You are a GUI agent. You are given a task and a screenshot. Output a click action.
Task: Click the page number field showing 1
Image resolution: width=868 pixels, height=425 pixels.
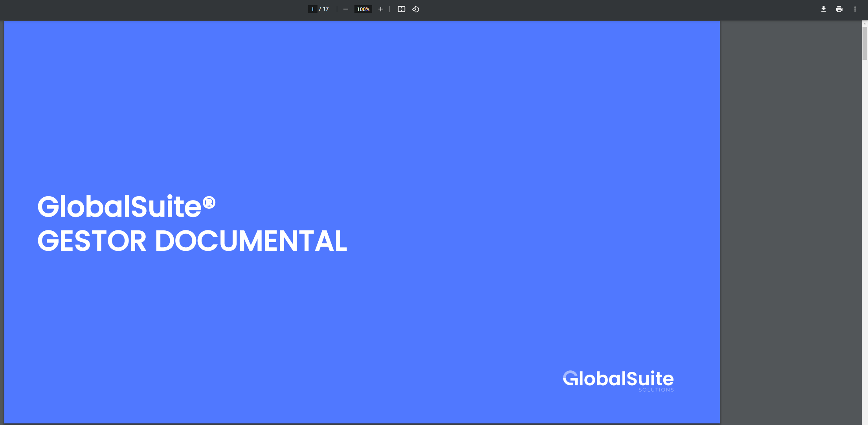click(x=312, y=9)
